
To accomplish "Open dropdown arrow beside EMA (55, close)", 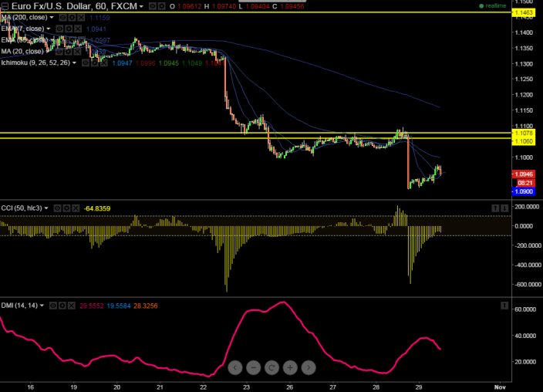I will click(x=52, y=40).
